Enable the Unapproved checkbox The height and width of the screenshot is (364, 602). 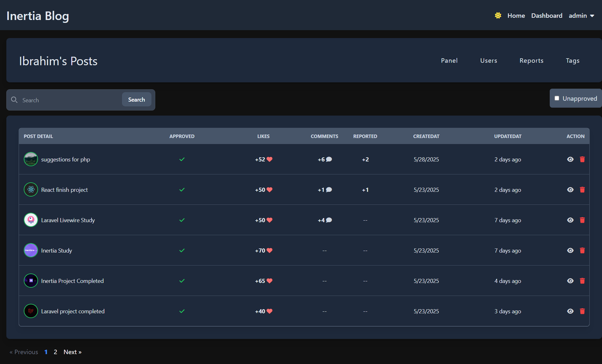tap(557, 98)
